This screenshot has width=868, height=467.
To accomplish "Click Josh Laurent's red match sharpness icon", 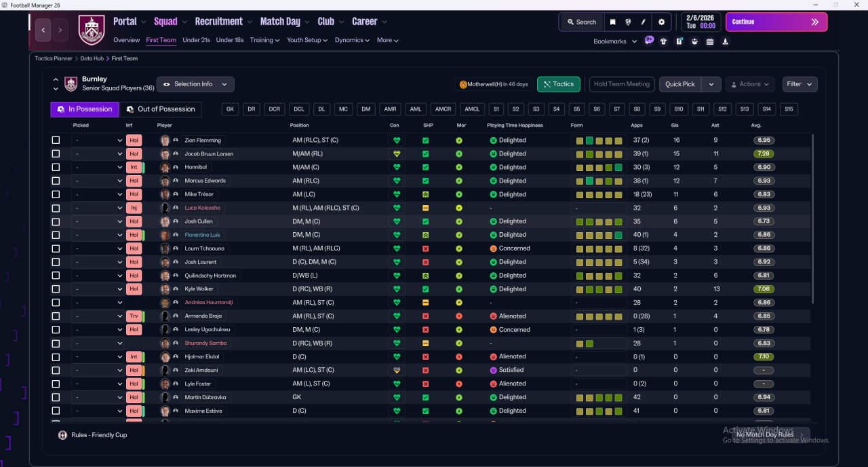I will click(425, 262).
